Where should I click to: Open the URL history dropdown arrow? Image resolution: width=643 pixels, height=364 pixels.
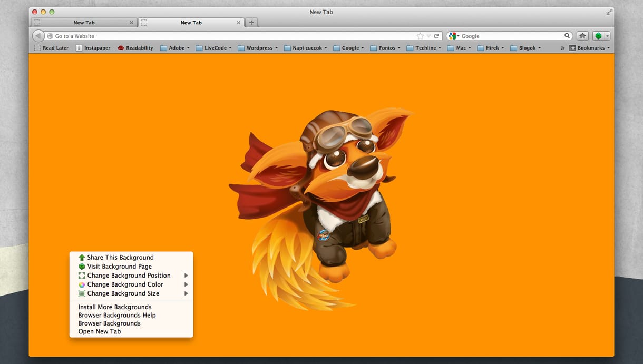[x=428, y=36]
